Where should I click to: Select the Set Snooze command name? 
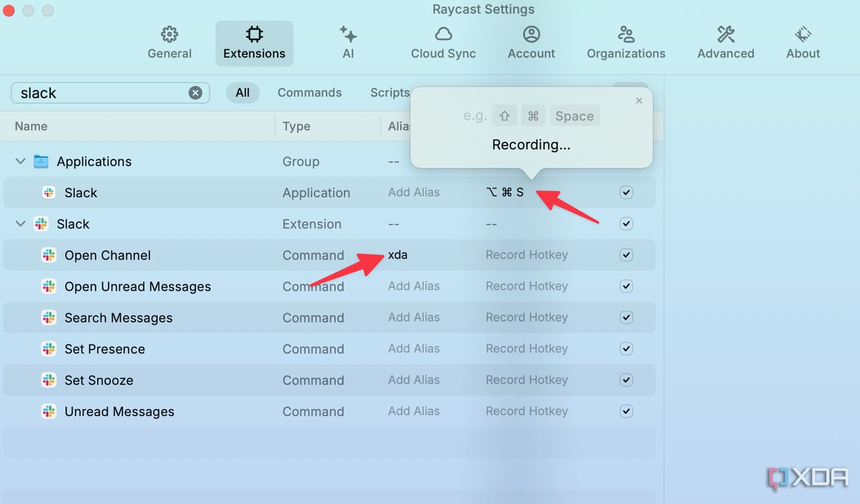(x=99, y=380)
